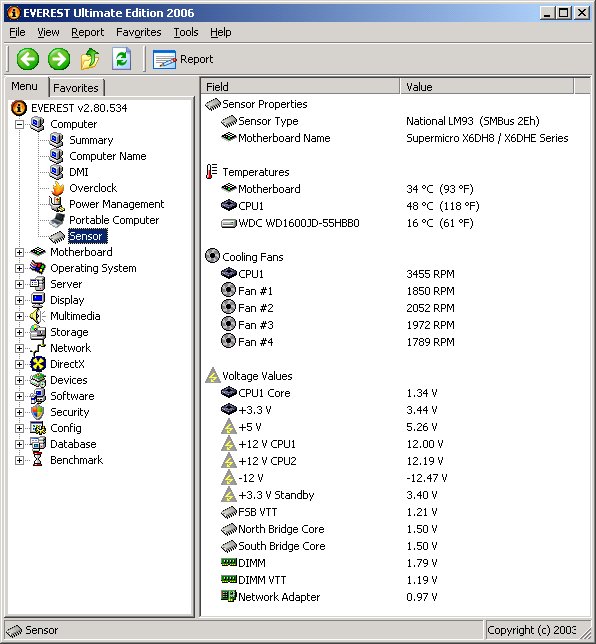Image resolution: width=596 pixels, height=644 pixels.
Task: Expand the Benchmark tree node
Action: (19, 460)
